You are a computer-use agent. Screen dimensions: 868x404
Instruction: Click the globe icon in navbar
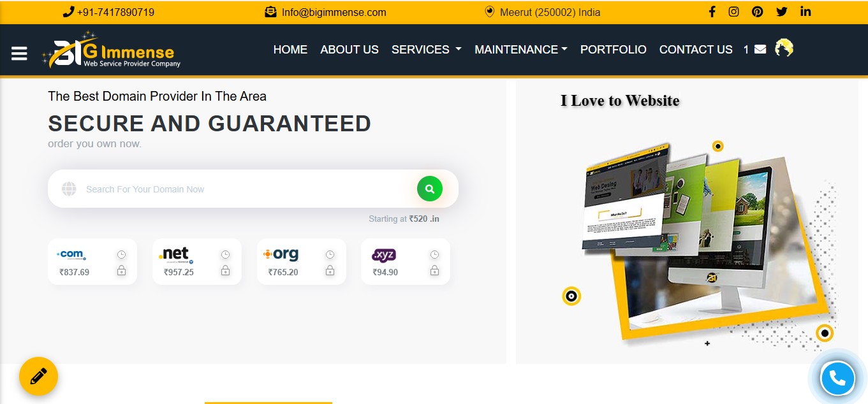(x=784, y=48)
